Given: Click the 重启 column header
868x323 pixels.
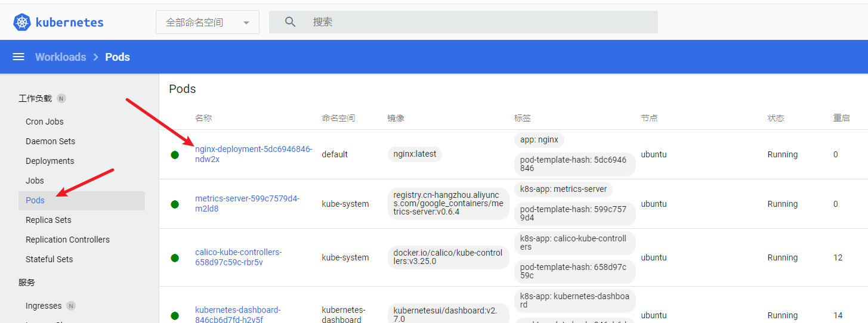Looking at the screenshot, I should (x=842, y=118).
